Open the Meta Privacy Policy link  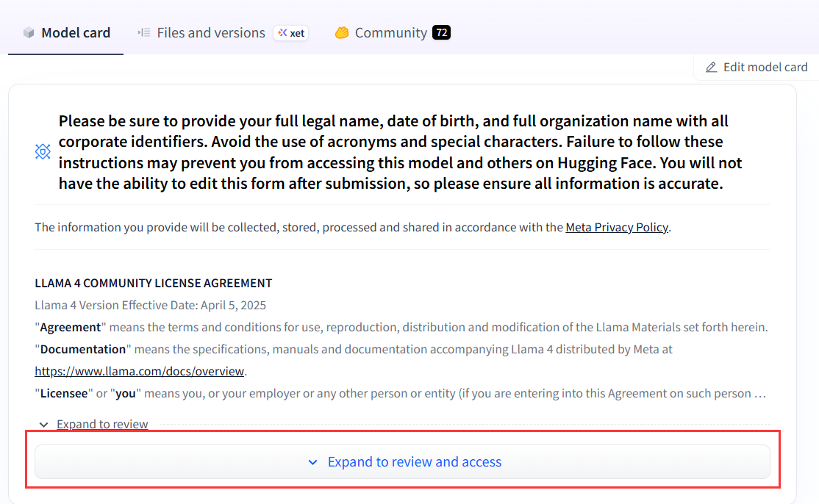[616, 228]
